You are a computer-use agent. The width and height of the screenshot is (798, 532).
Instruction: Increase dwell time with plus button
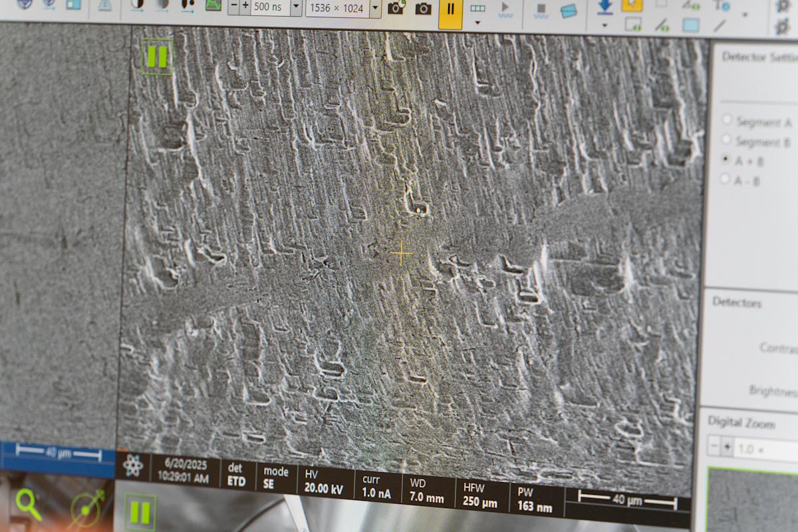tap(245, 6)
